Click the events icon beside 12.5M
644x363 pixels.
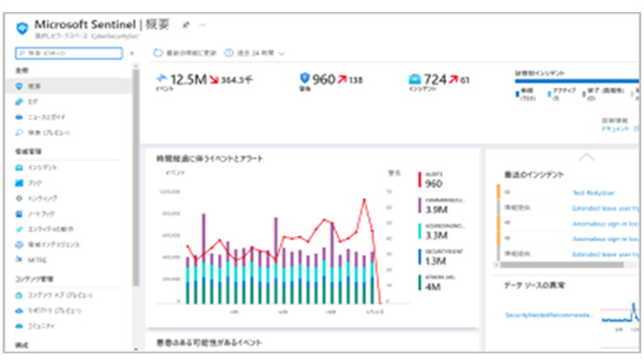point(162,77)
